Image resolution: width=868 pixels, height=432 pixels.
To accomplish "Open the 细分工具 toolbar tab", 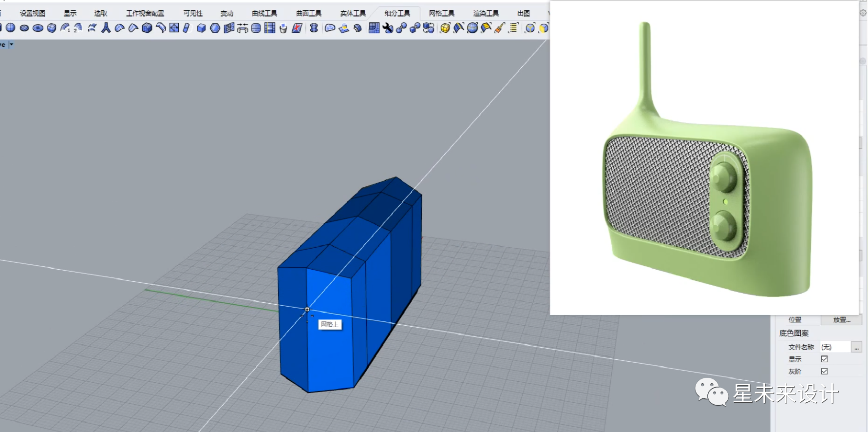I will (x=397, y=13).
